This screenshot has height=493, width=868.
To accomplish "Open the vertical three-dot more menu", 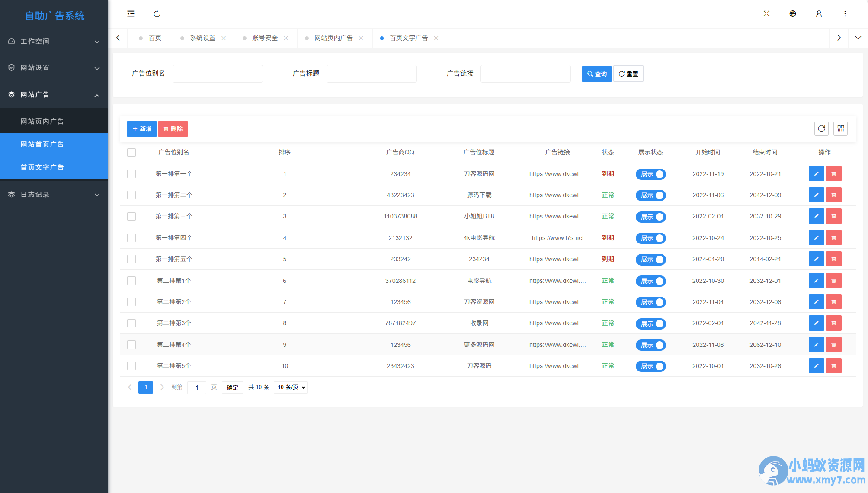I will [845, 14].
